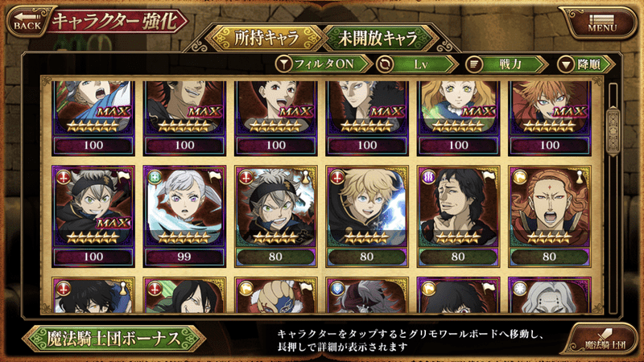Switch to 所持キャラ tab

pyautogui.click(x=266, y=38)
